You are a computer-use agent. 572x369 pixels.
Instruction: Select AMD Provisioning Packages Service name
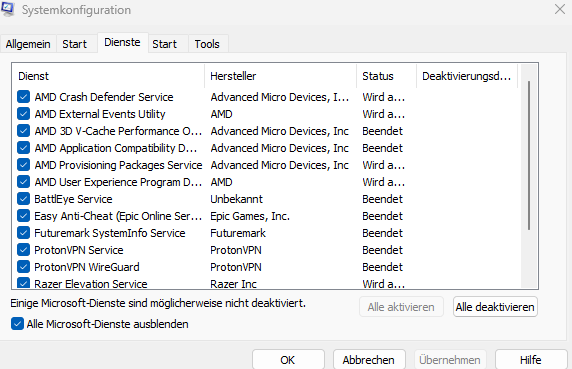pos(119,165)
